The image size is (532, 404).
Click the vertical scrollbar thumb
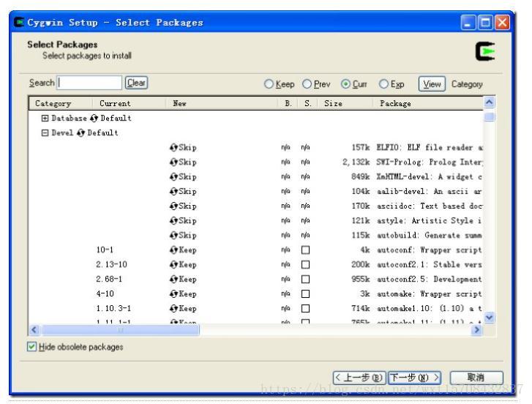[490, 117]
